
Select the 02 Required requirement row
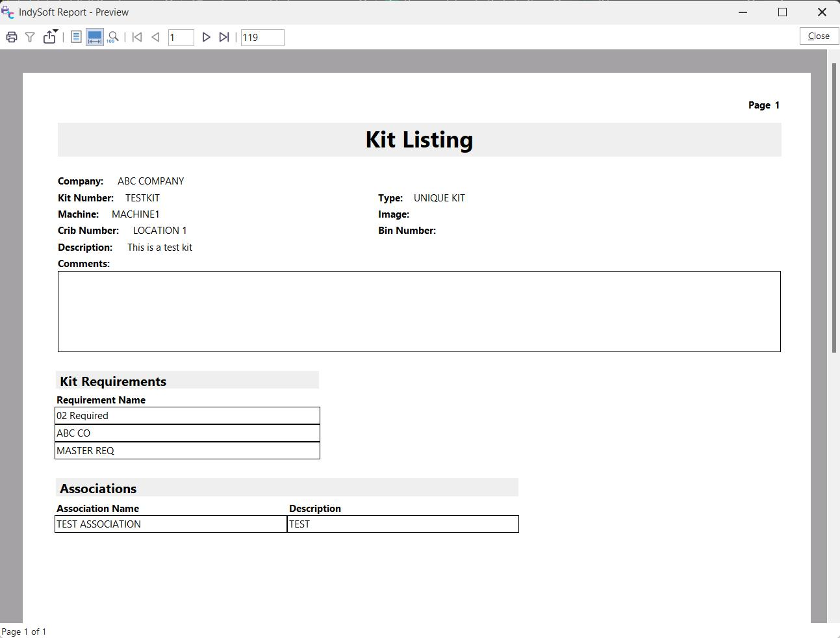(x=187, y=416)
